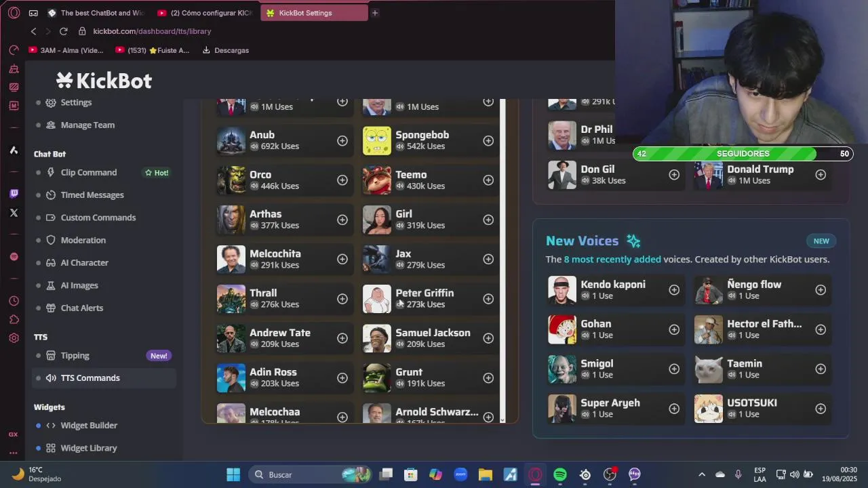Add the Anub voice with plus icon
The image size is (868, 488).
coord(342,140)
